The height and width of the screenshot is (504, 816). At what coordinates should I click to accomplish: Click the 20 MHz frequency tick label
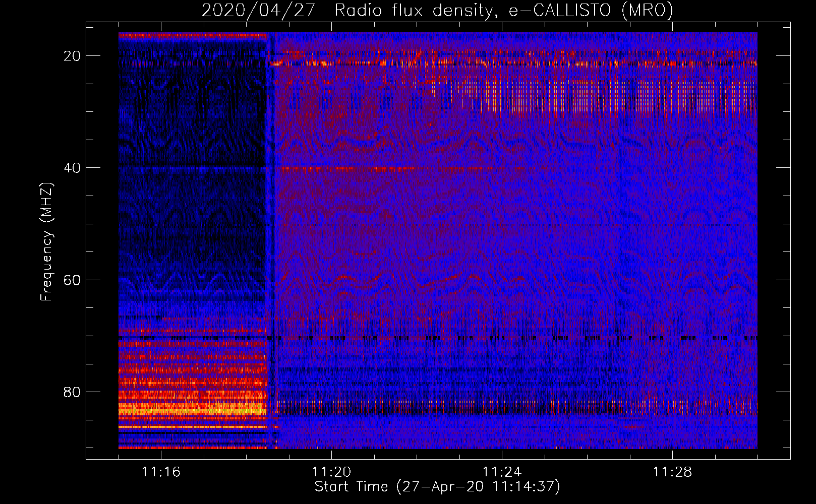(x=72, y=56)
